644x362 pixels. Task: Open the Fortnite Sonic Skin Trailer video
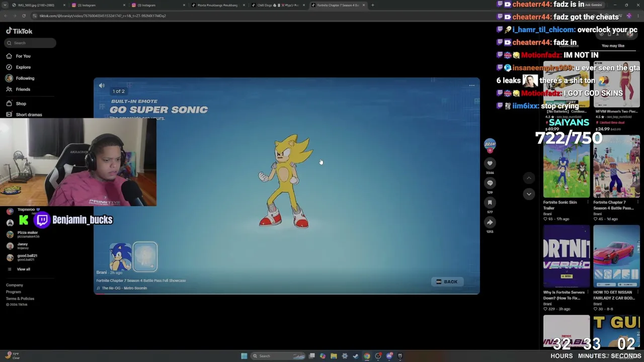[567, 166]
